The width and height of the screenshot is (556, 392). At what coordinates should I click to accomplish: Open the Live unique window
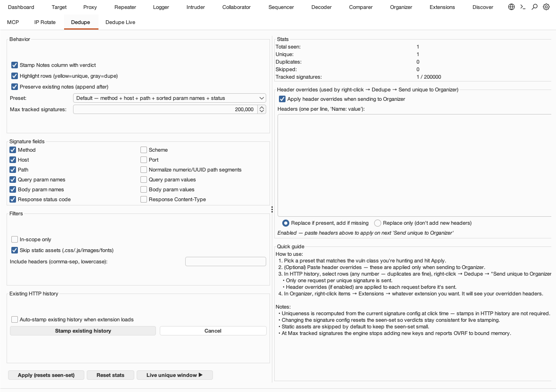(174, 375)
